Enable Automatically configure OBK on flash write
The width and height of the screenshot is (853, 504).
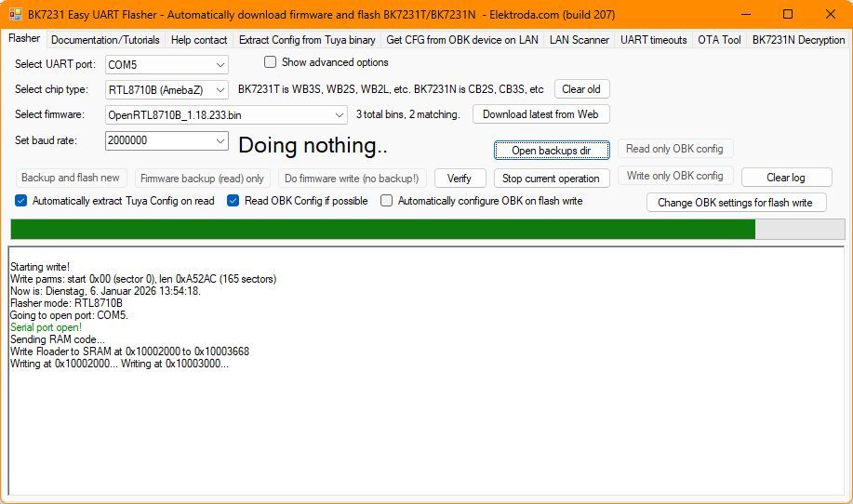click(386, 201)
